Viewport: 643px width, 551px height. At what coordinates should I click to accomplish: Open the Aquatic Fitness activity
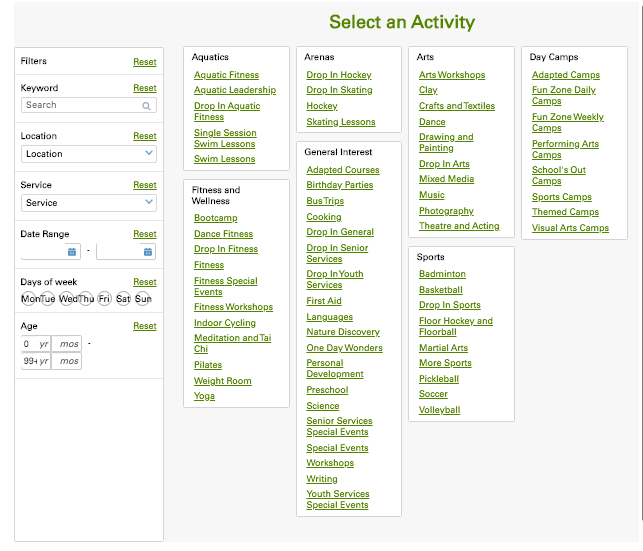226,75
